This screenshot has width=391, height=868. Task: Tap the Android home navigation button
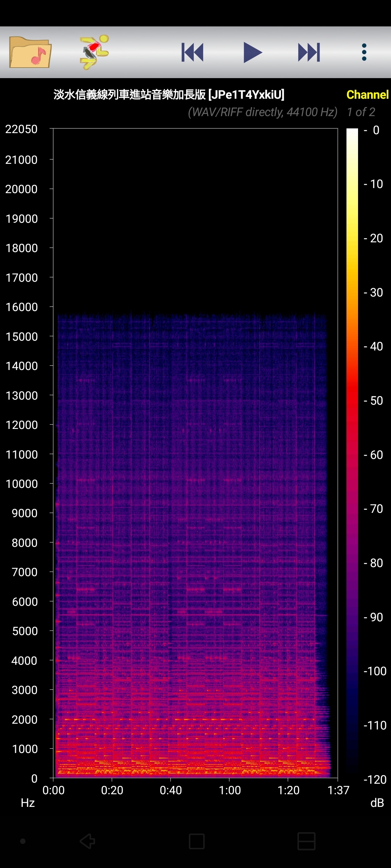197,841
